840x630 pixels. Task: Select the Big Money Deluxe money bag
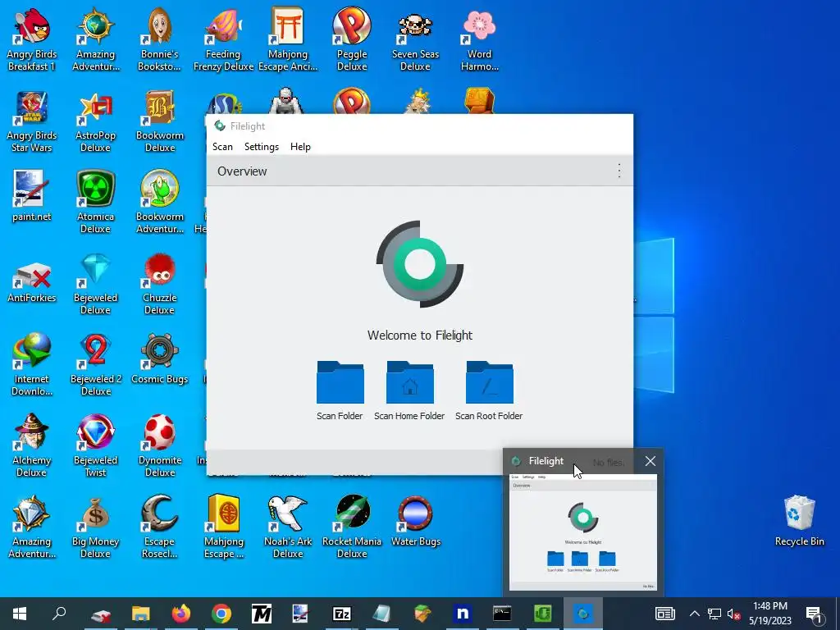tap(95, 527)
